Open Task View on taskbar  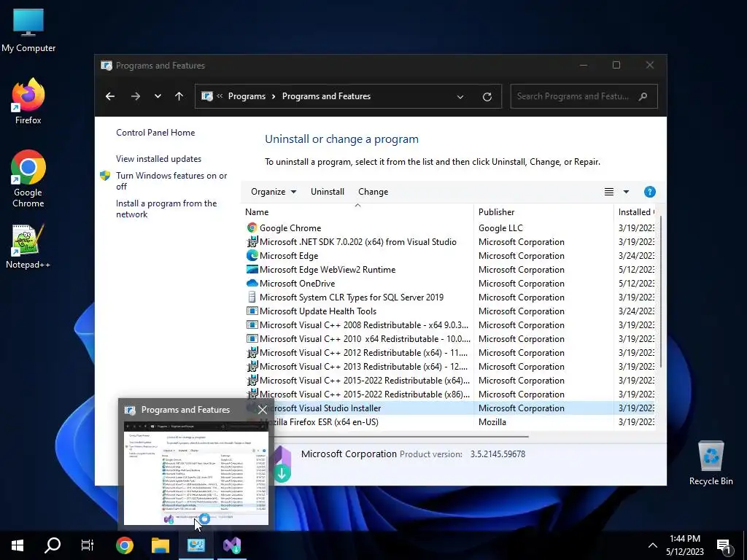(88, 545)
